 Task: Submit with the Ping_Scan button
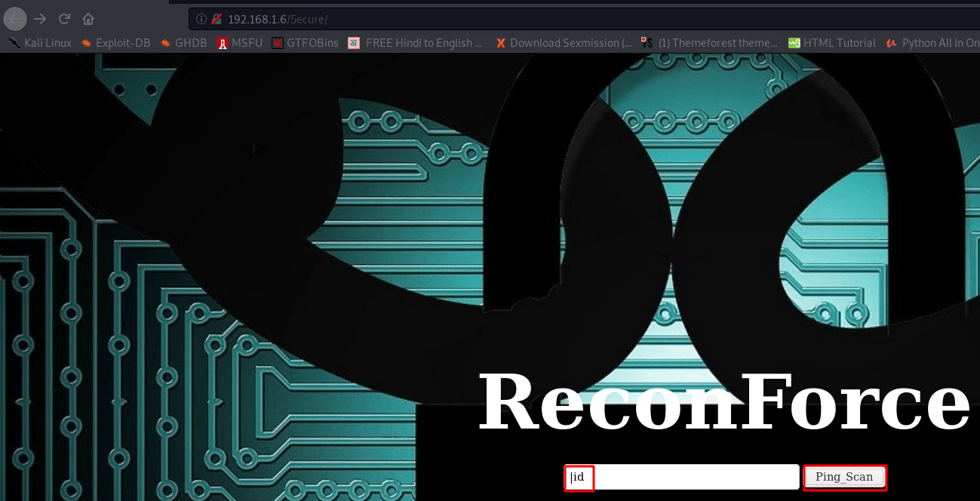point(844,477)
